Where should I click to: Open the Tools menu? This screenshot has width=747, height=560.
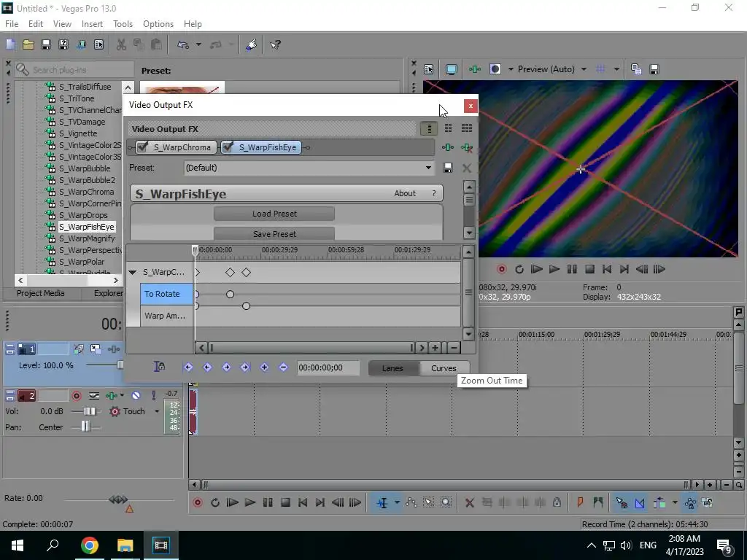tap(123, 24)
